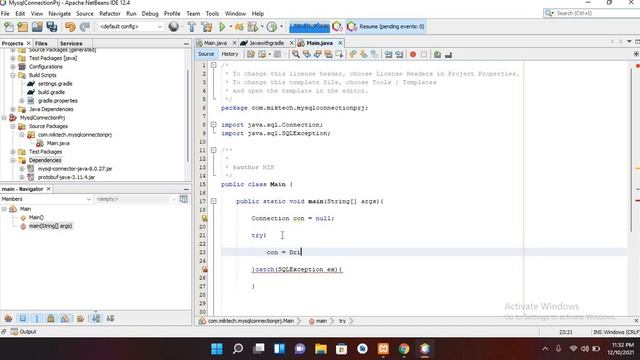The height and width of the screenshot is (360, 640).
Task: Click the Stop Macro Recording square icon
Action: [424, 54]
